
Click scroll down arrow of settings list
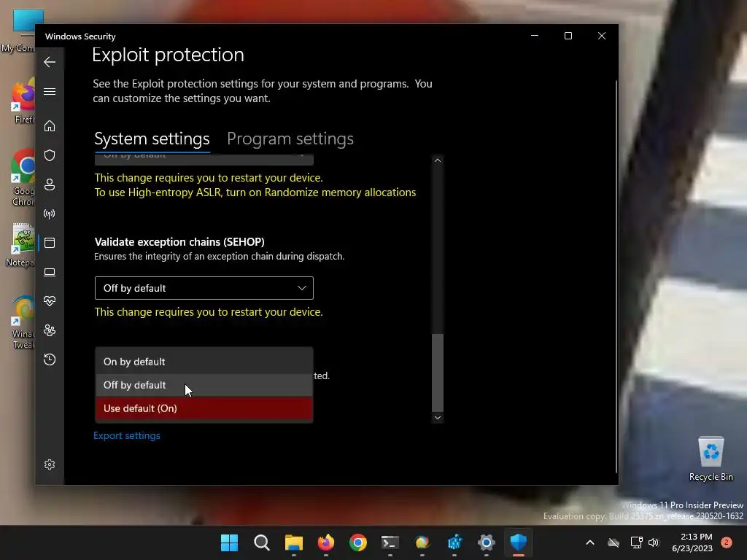point(438,418)
